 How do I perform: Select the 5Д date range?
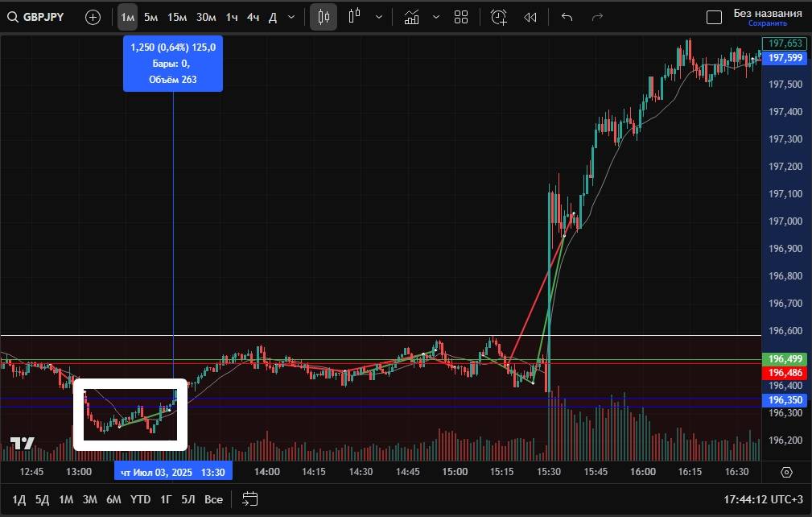coord(42,499)
